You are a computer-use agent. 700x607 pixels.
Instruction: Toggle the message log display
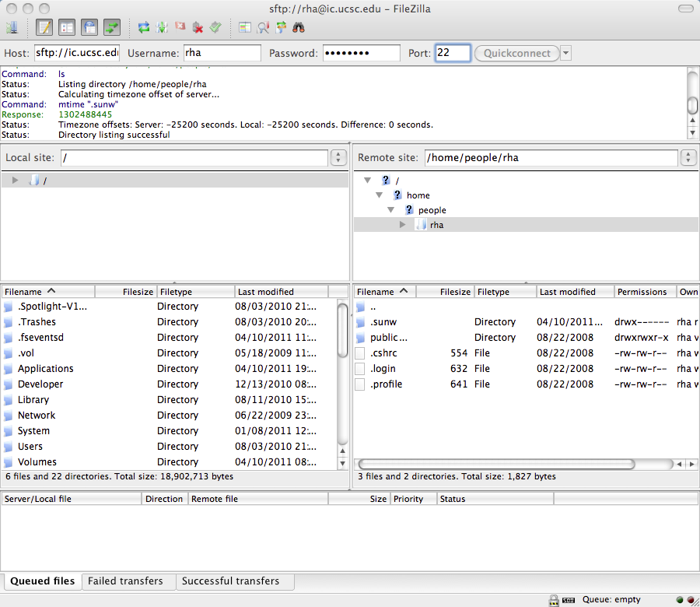[44, 28]
